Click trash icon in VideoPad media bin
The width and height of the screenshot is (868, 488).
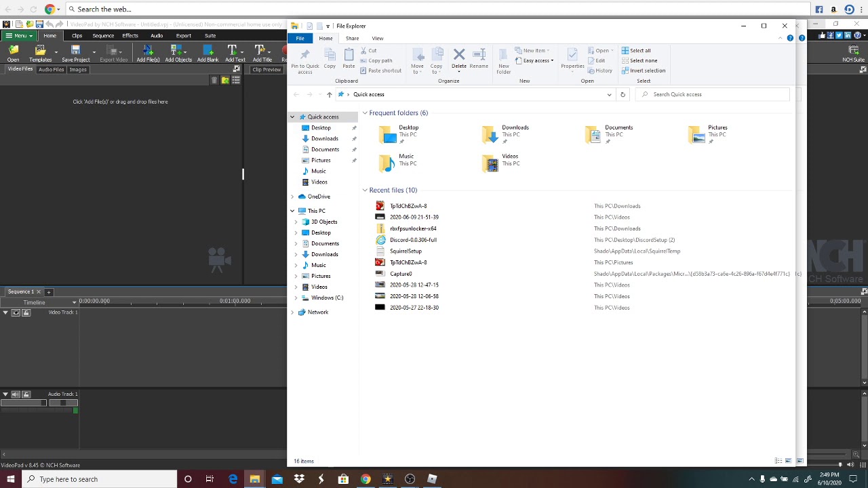coord(214,80)
